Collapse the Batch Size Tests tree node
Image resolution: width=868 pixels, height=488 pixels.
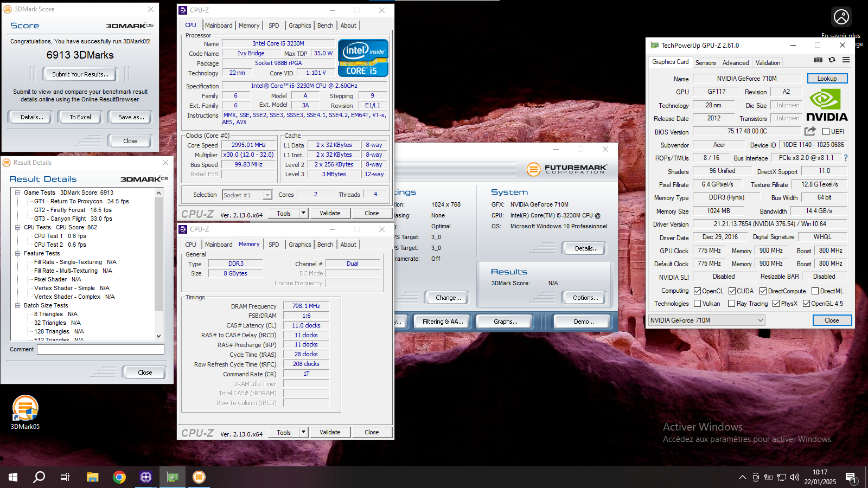pos(18,305)
